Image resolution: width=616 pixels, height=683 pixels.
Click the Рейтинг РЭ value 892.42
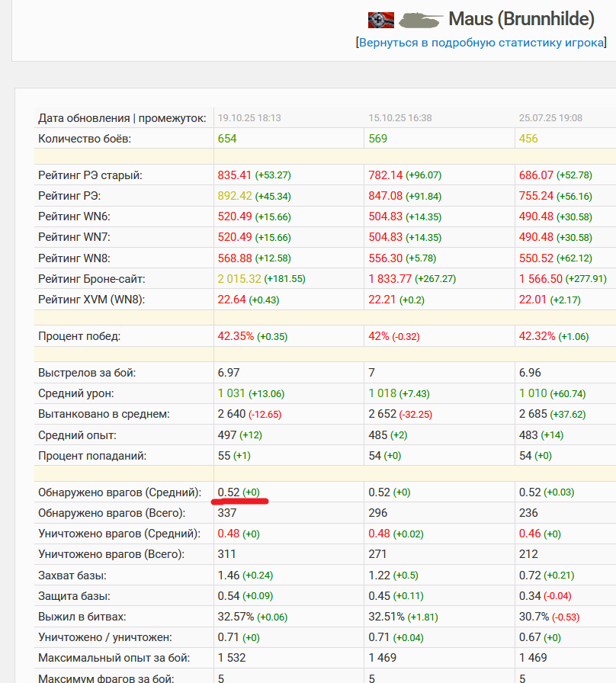235,196
